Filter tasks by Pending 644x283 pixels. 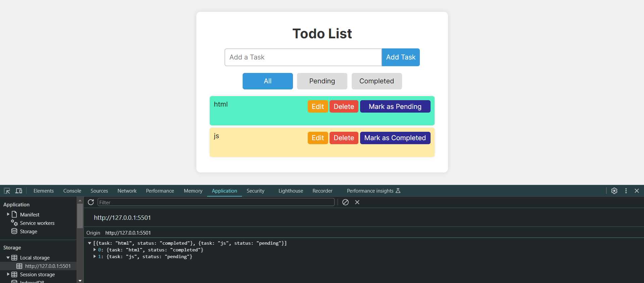pyautogui.click(x=322, y=81)
